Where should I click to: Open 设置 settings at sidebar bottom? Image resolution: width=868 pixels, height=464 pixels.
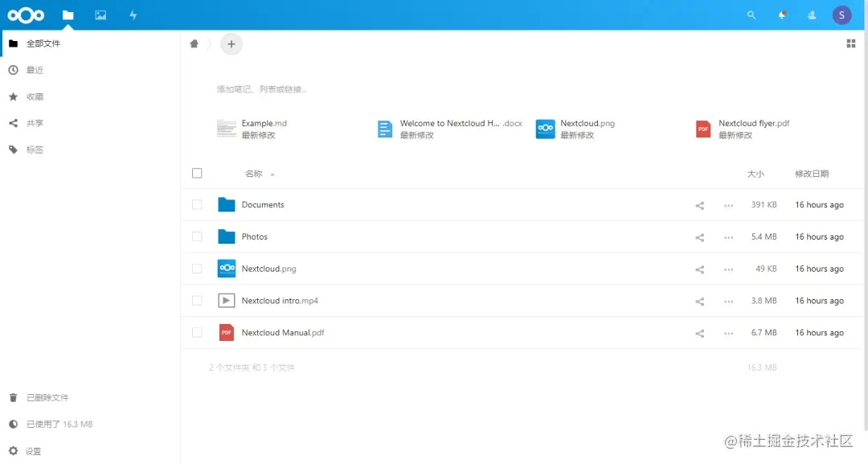[90, 450]
